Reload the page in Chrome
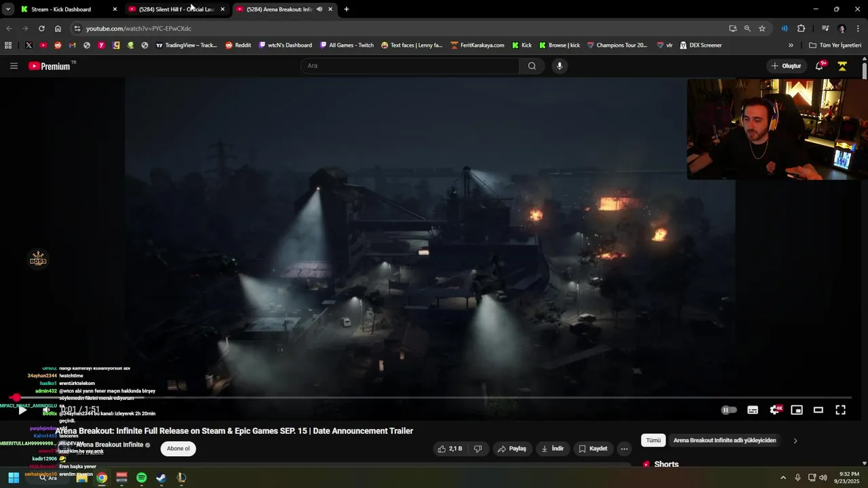This screenshot has width=868, height=488. (41, 28)
